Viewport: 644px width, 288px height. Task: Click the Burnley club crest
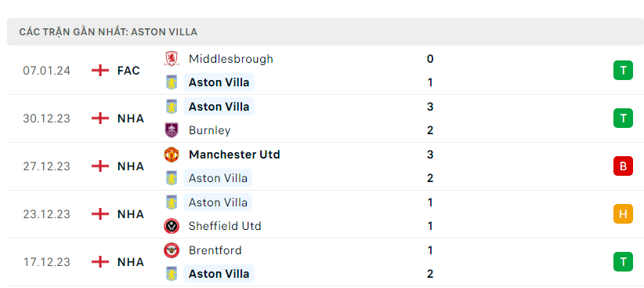pos(172,130)
